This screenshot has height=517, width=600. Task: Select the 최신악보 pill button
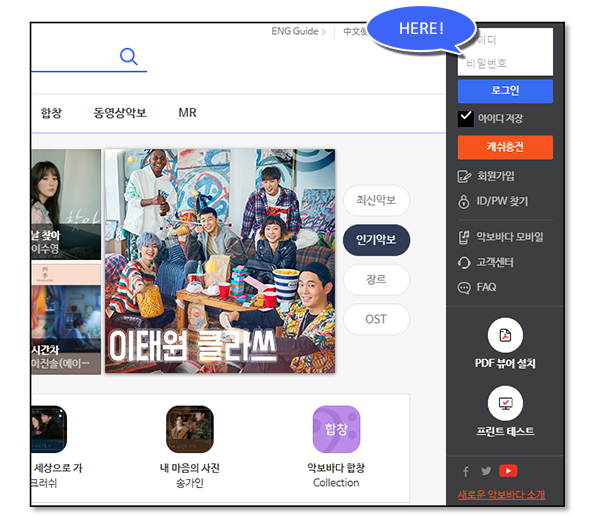(x=377, y=200)
